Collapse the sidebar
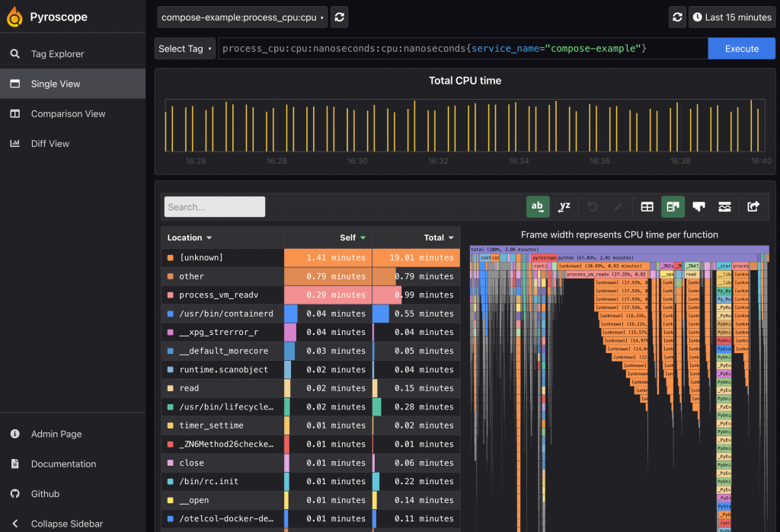Image resolution: width=780 pixels, height=532 pixels. click(x=72, y=524)
